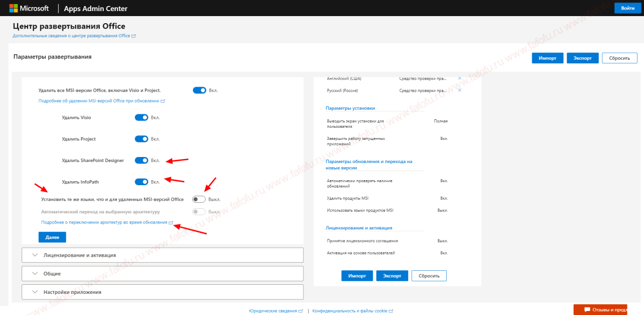Screen dimensions: 644x315
Task: Open 'Подробнее о переключении архитектур' link
Action: 107,222
